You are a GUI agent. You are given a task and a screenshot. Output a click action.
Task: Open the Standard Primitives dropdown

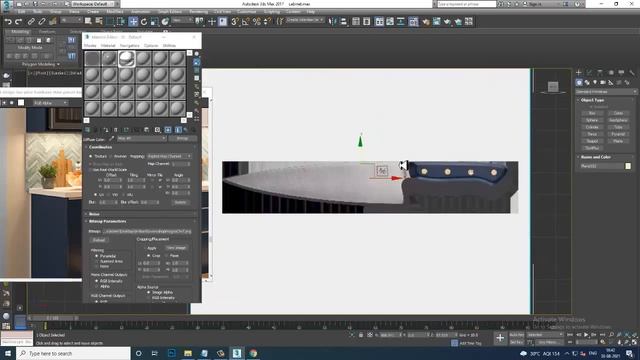[x=606, y=92]
